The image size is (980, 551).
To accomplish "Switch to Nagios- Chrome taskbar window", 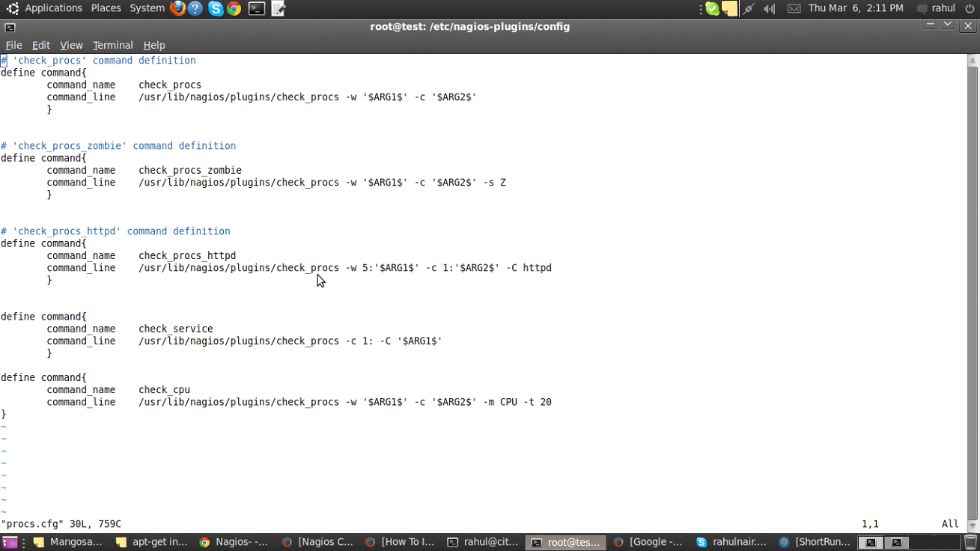I will click(x=234, y=542).
